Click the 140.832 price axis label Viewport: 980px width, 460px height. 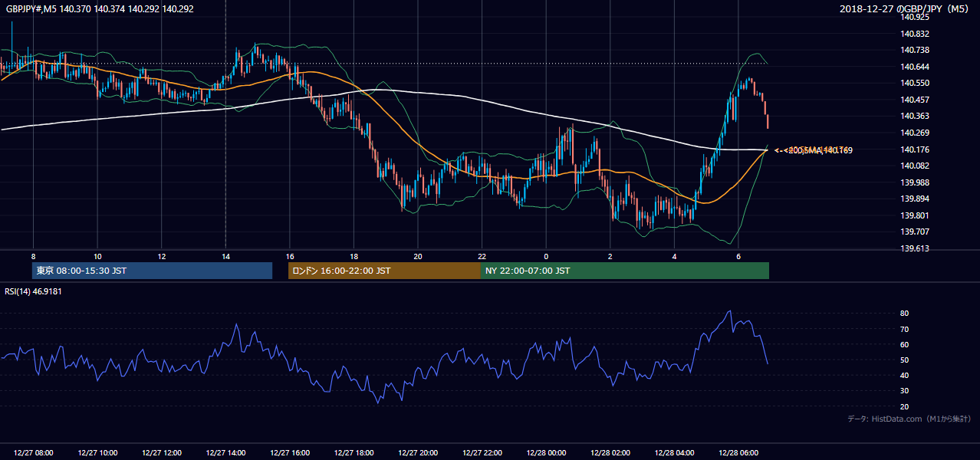click(x=914, y=34)
